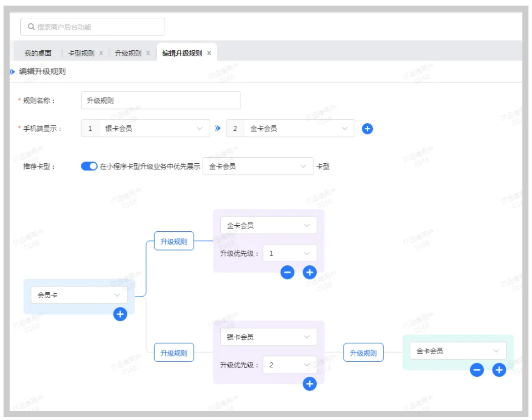Open the 银卡会员 phone display dropdown
The height and width of the screenshot is (420, 532).
[153, 129]
